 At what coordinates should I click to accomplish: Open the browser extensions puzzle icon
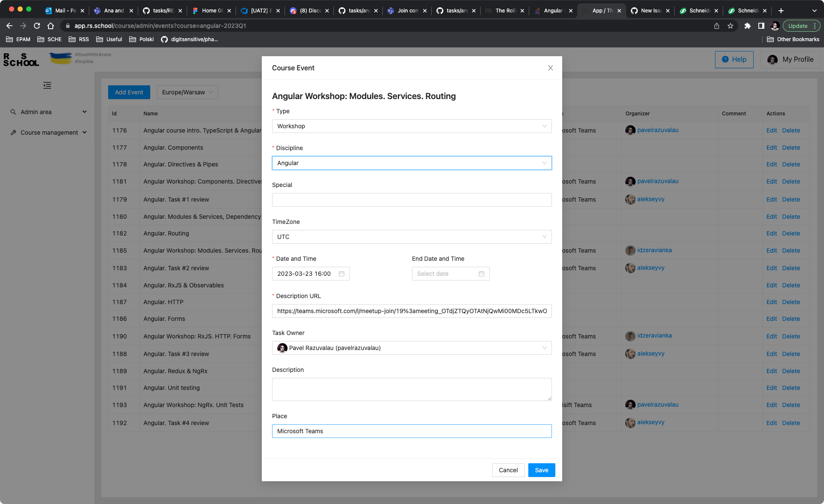coord(747,26)
